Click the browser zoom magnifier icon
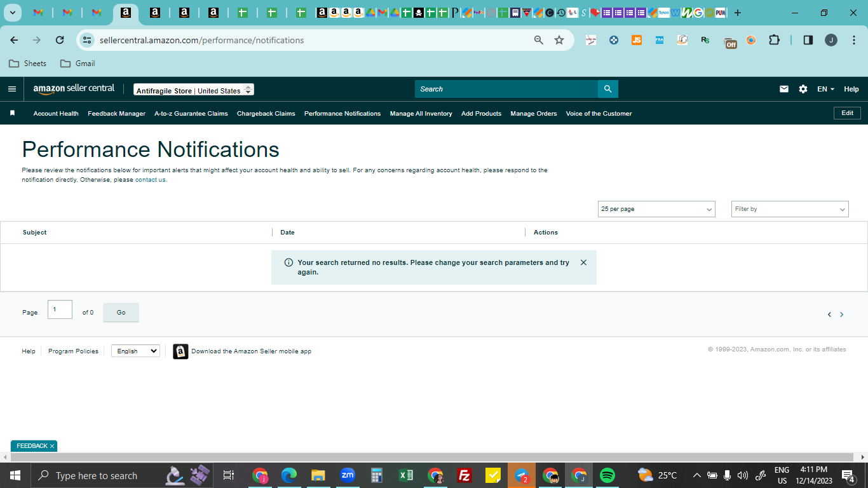 pyautogui.click(x=539, y=40)
